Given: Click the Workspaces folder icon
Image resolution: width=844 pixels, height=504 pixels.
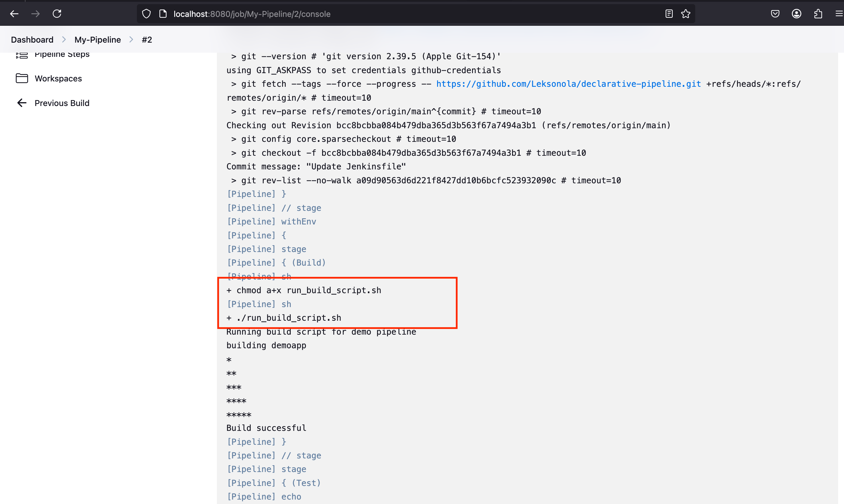Looking at the screenshot, I should 22,78.
